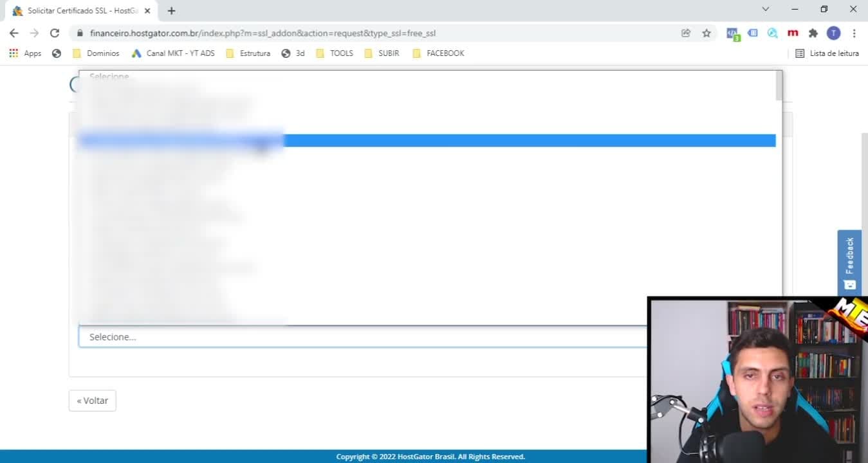Viewport: 868px width, 463px height.
Task: Bookmark this page with the star icon
Action: tap(706, 33)
